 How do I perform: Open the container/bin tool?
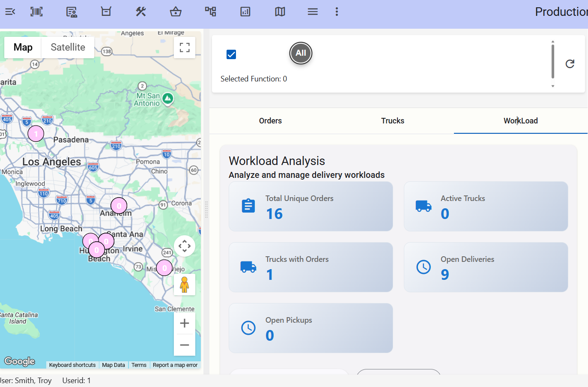[105, 12]
